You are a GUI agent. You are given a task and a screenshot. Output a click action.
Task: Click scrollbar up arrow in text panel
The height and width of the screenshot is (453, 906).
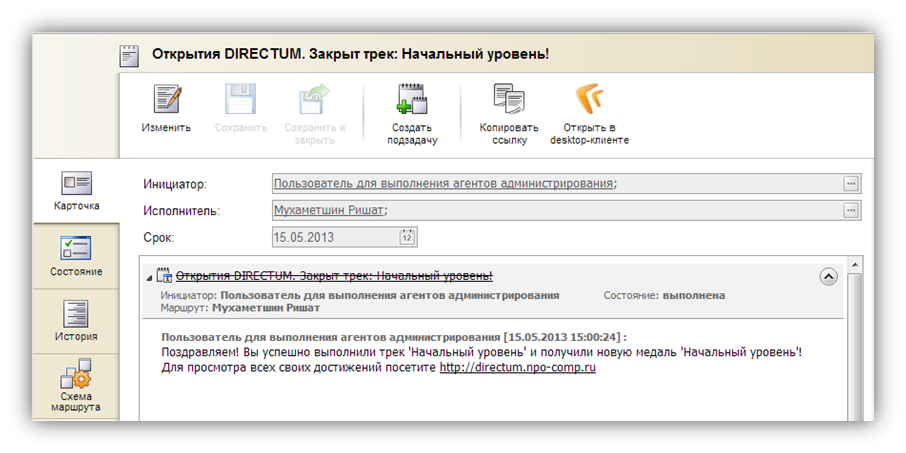coord(854,265)
